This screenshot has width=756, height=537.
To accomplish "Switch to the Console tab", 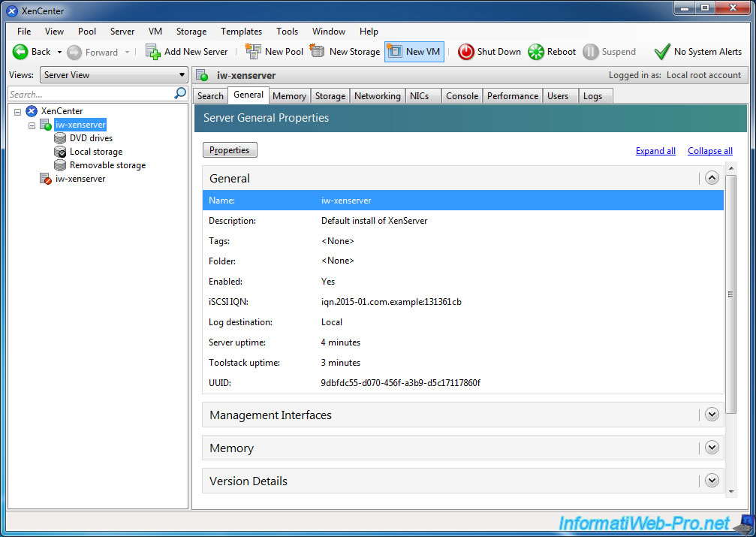I will pyautogui.click(x=462, y=96).
